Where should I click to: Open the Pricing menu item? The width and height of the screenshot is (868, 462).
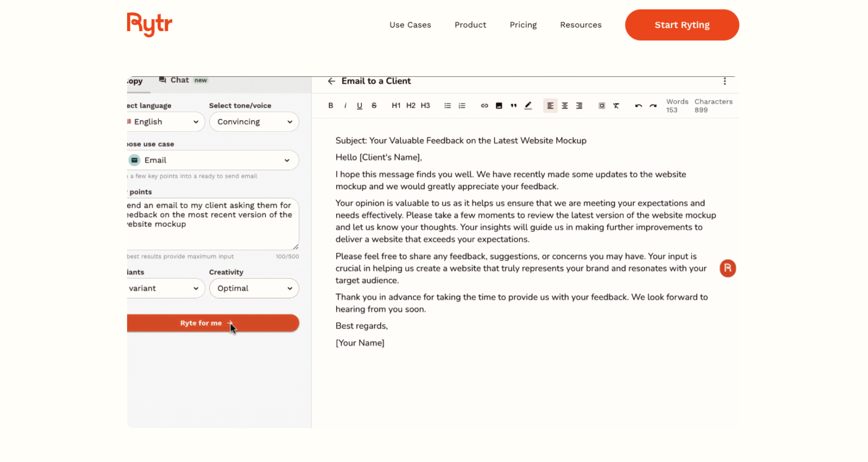(x=523, y=25)
